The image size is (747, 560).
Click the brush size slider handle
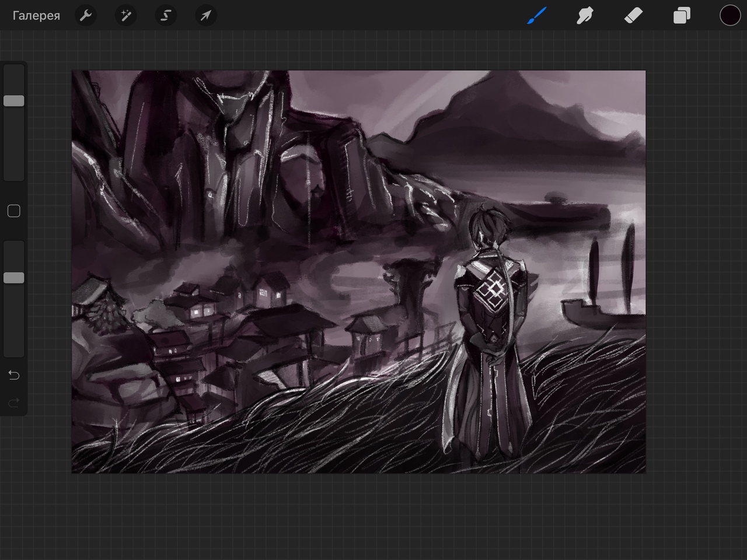[14, 101]
